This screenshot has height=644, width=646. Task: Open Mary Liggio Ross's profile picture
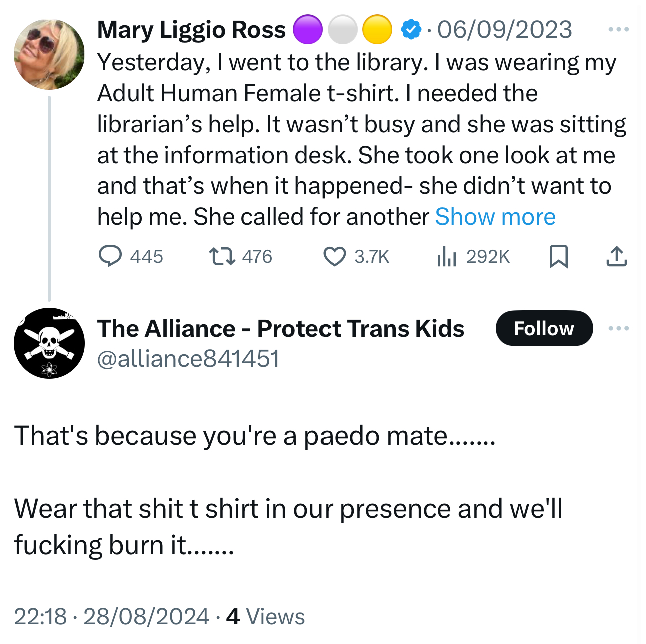coord(49,54)
